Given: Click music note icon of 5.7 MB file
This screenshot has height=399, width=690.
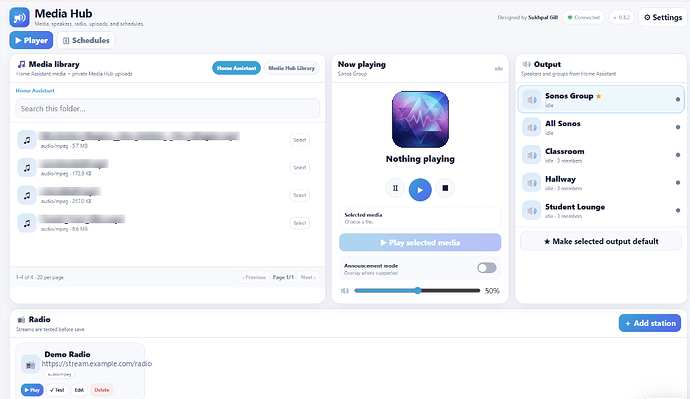Looking at the screenshot, I should coord(27,140).
